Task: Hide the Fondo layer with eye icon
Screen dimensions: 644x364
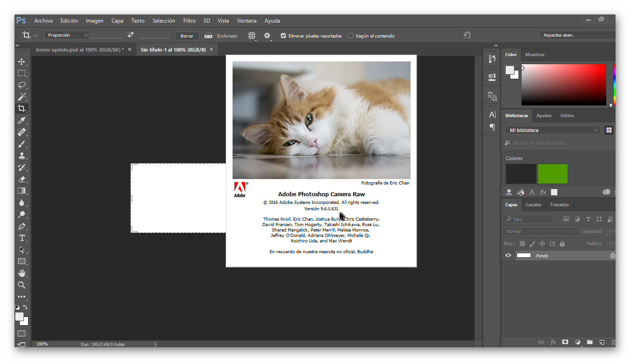Action: click(x=509, y=255)
